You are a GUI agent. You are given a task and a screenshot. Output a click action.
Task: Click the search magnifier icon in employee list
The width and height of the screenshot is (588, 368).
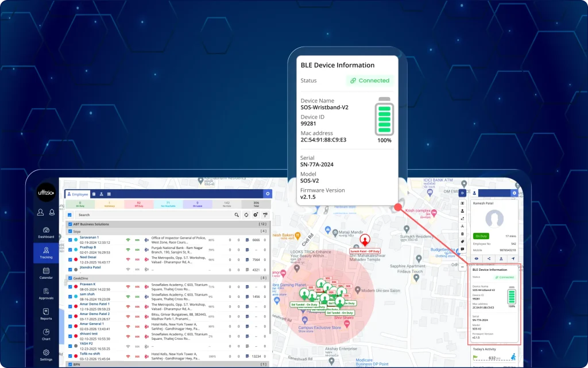237,215
